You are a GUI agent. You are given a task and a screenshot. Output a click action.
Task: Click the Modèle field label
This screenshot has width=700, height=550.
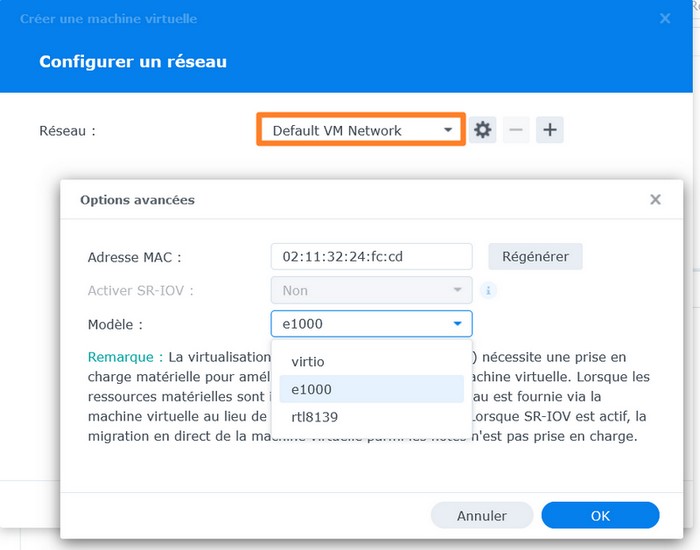(x=115, y=325)
